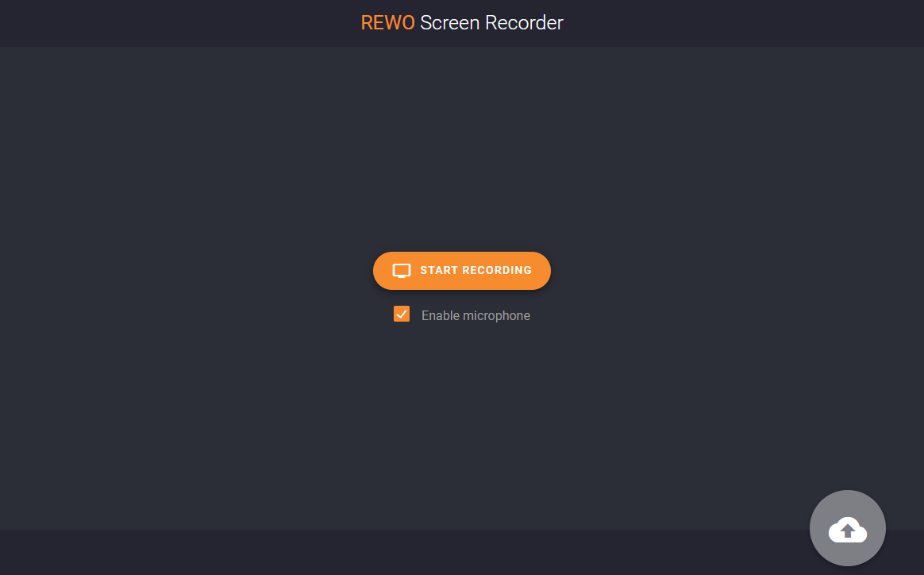This screenshot has height=575, width=924.
Task: Click the monitor icon in Start Recording
Action: 402,271
